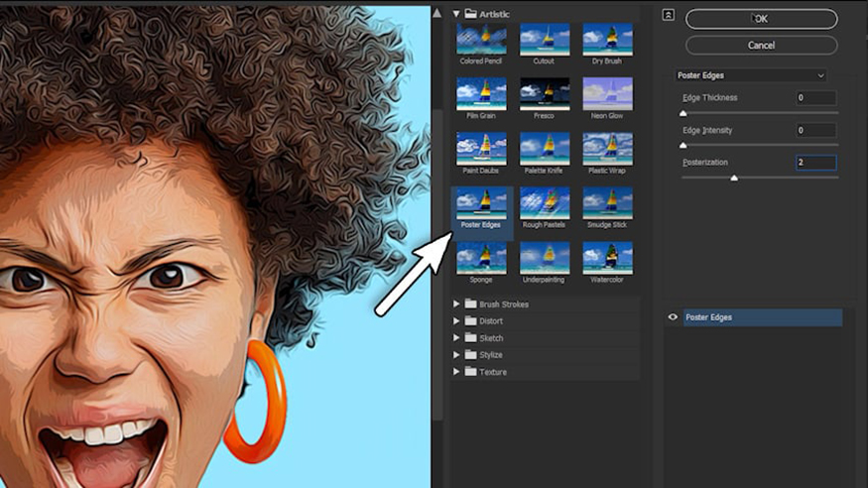868x488 pixels.
Task: Select the Poster Edges filter thumbnail
Action: tap(481, 203)
